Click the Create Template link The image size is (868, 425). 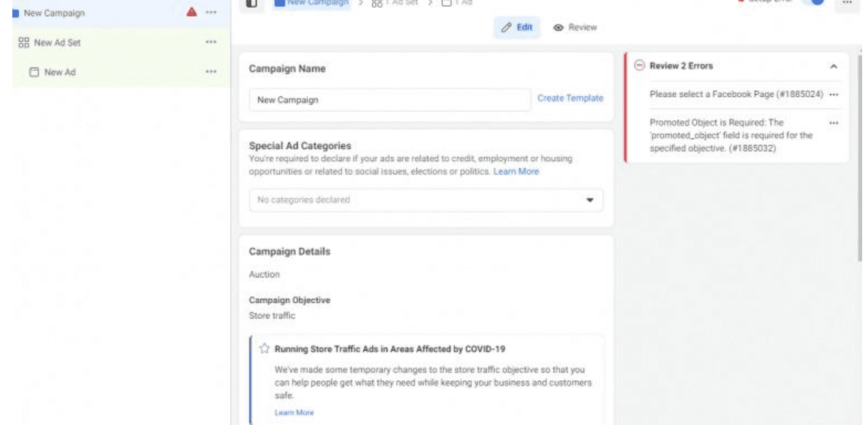(570, 99)
